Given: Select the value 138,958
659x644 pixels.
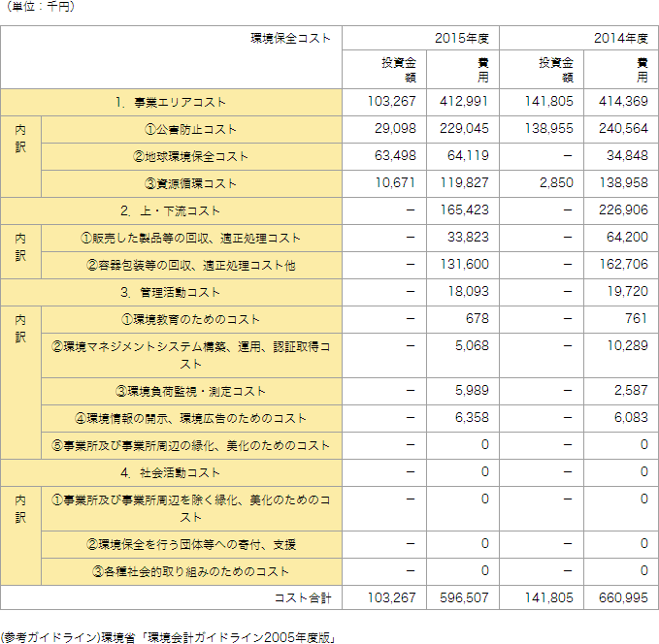Looking at the screenshot, I should [623, 182].
